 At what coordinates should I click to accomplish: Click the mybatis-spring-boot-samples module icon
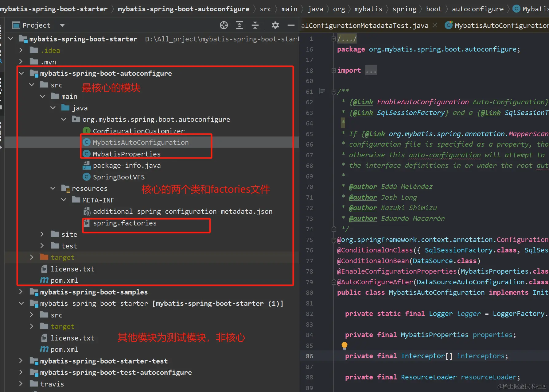[x=34, y=292]
